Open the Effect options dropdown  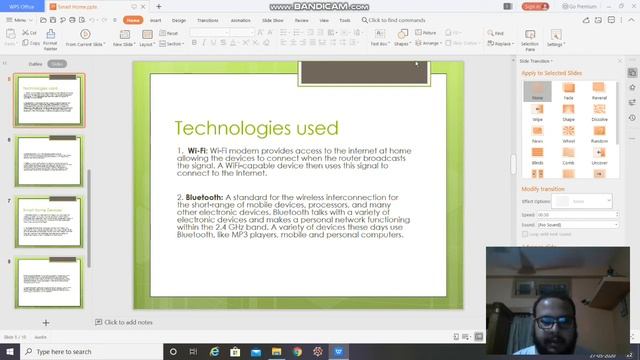[582, 201]
